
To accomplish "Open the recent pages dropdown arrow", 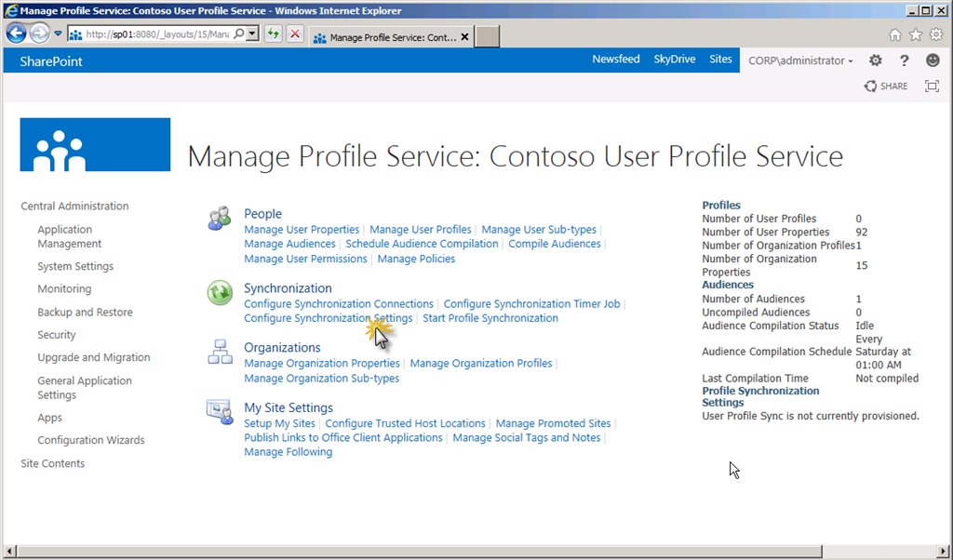I will pyautogui.click(x=58, y=33).
